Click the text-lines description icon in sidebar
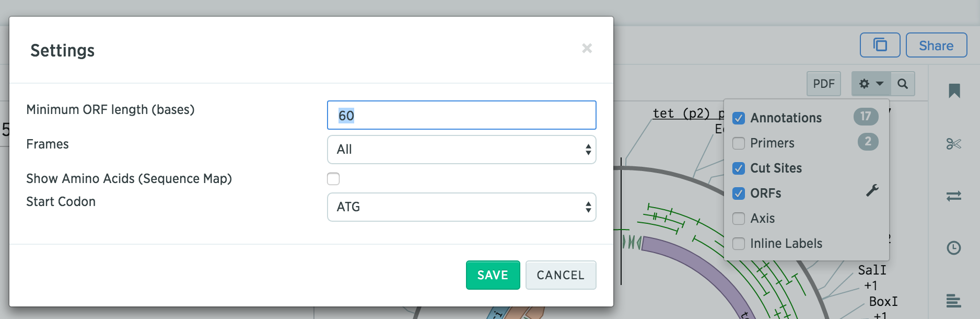This screenshot has width=980, height=319. click(954, 301)
